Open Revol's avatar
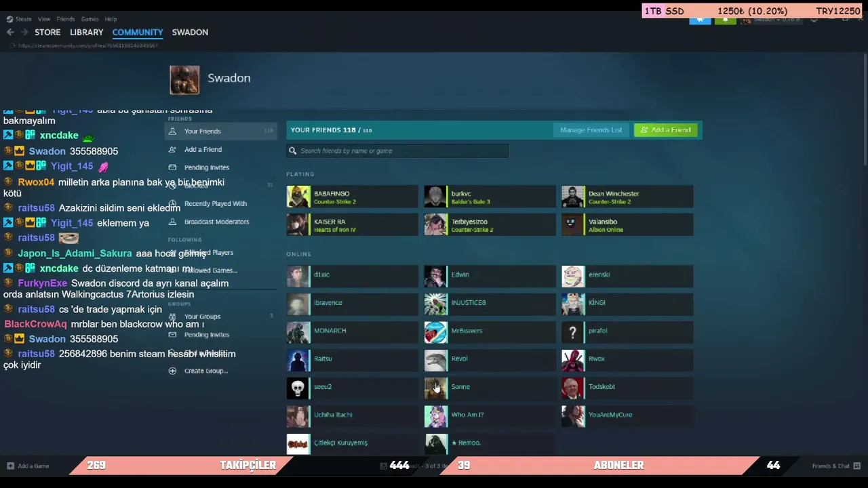Image resolution: width=868 pixels, height=488 pixels. [x=436, y=361]
